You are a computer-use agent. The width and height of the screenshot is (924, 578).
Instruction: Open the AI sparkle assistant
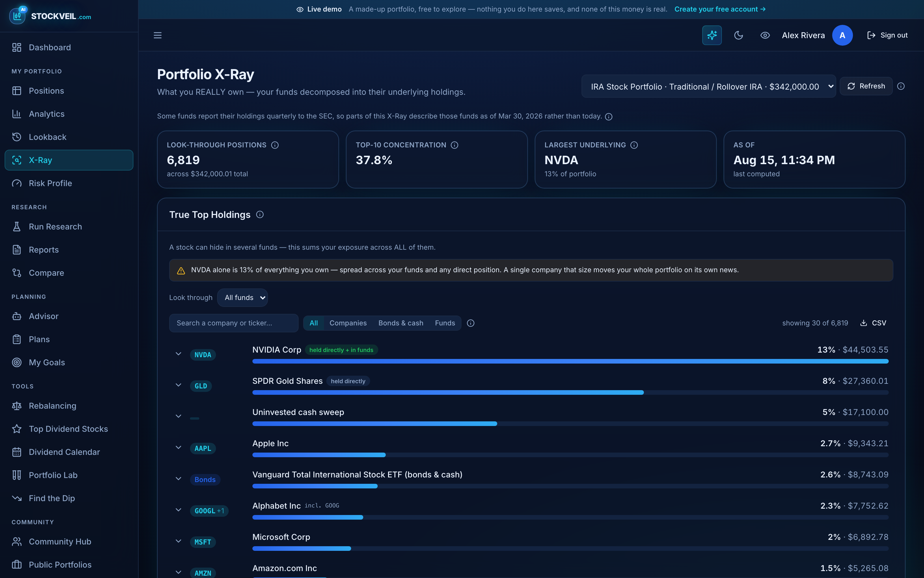(712, 35)
